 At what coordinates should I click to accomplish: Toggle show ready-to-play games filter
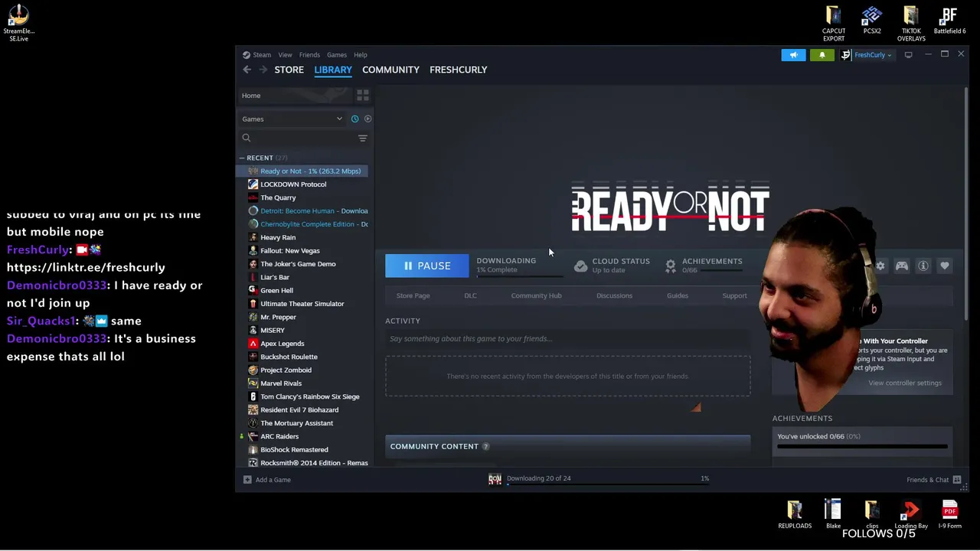[367, 119]
